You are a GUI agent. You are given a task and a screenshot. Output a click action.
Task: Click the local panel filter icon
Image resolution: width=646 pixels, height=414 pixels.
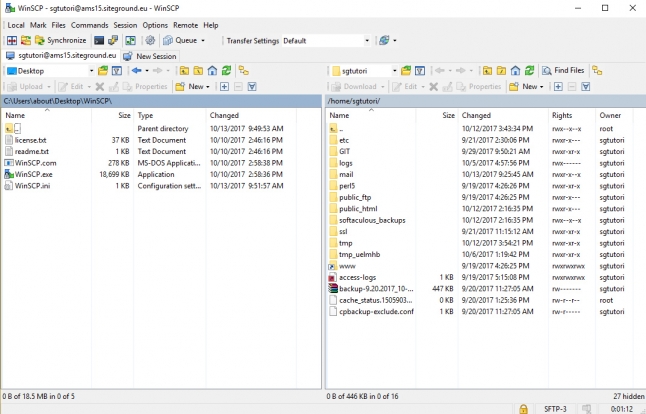tap(117, 71)
